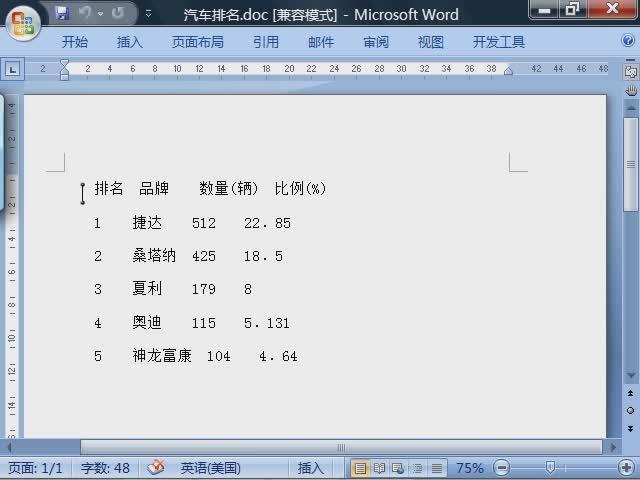Click the vertical scrollbar thumb
The width and height of the screenshot is (640, 480).
pyautogui.click(x=631, y=164)
